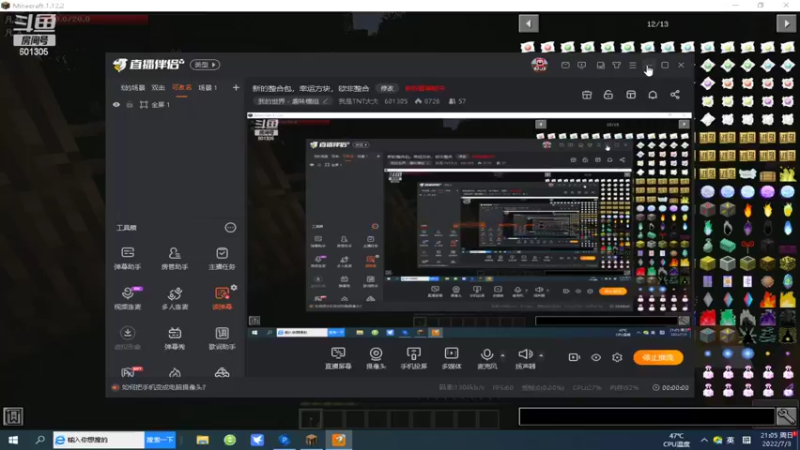Open the 弹幕秀 danmaku show tool
Viewport: 800px width, 450px height.
pyautogui.click(x=174, y=338)
